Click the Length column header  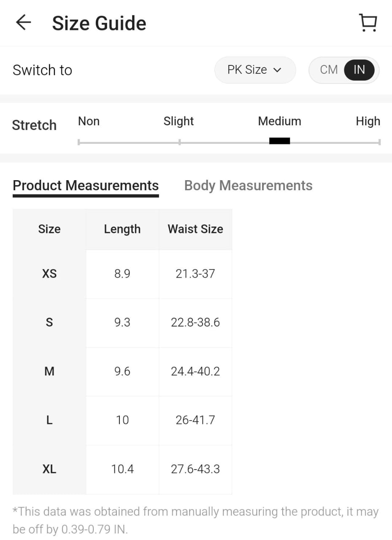[x=122, y=229]
